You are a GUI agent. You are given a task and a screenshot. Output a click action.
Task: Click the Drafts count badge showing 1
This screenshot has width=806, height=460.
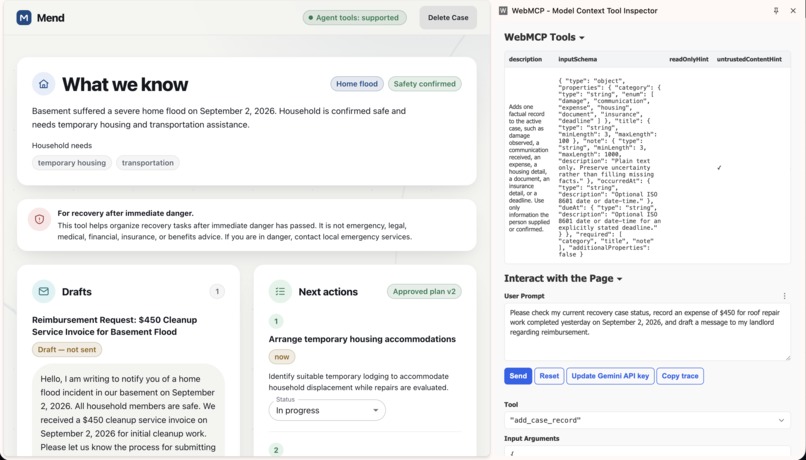[x=217, y=291]
